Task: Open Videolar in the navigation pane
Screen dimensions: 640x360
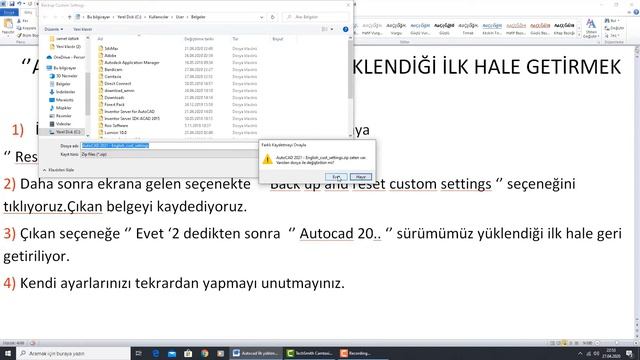Action: pyautogui.click(x=60, y=124)
